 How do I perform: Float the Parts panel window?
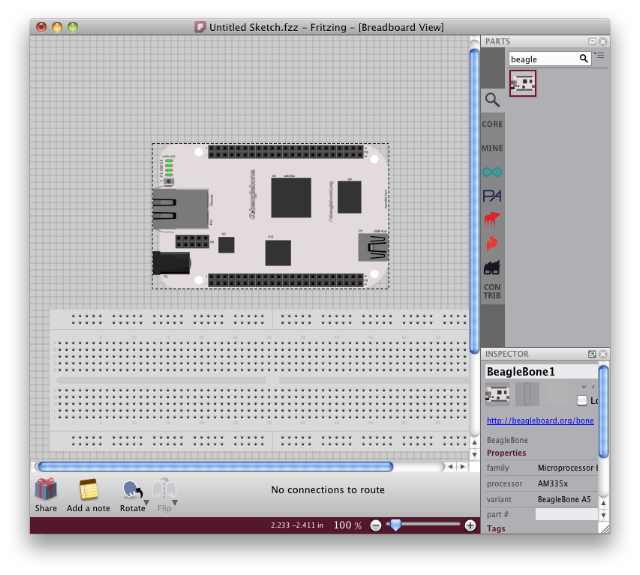tap(592, 41)
